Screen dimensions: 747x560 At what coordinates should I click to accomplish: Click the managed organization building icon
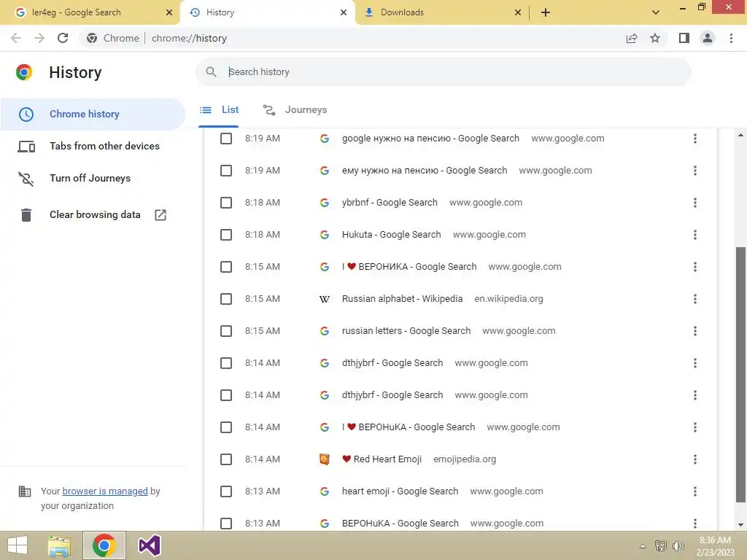pos(24,491)
